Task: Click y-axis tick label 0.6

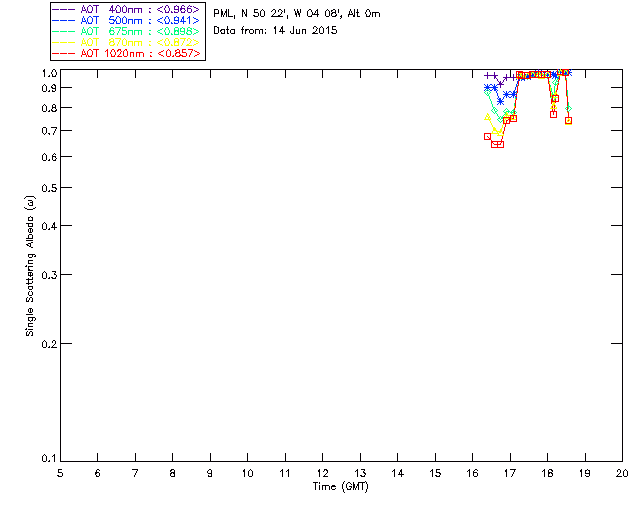Action: pyautogui.click(x=49, y=157)
